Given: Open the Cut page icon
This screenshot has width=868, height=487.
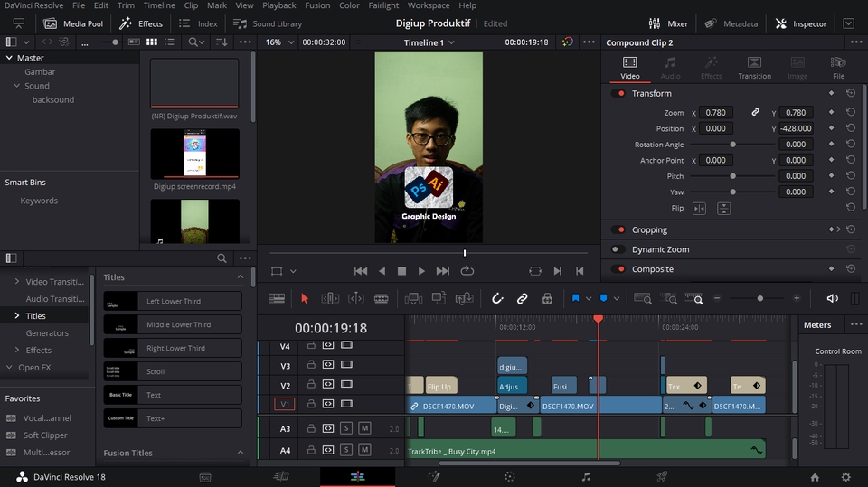Looking at the screenshot, I should (x=281, y=476).
